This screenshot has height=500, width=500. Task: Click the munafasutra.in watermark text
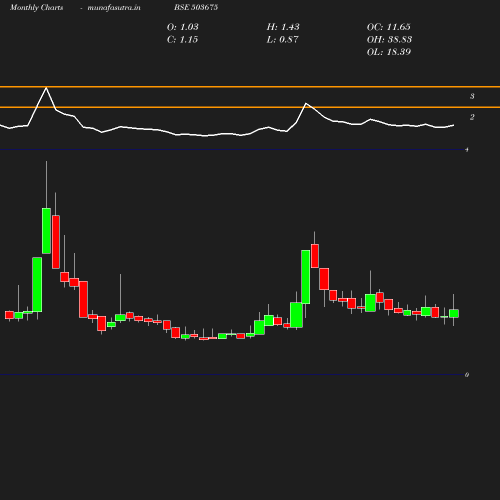click(114, 7)
